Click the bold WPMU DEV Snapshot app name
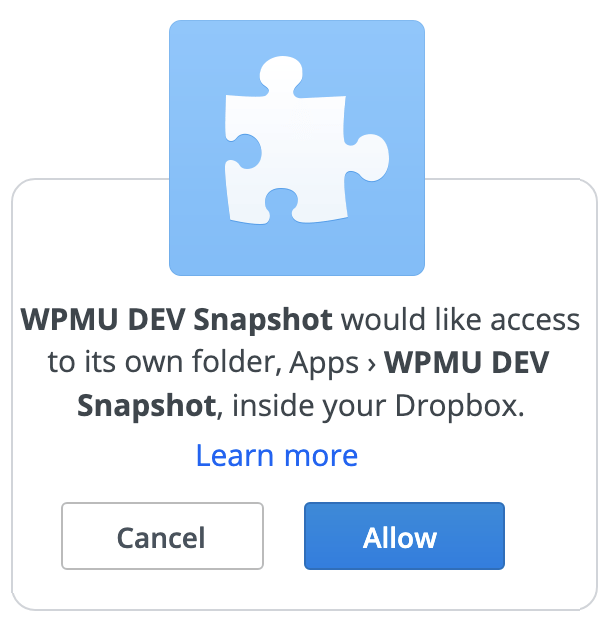 (176, 320)
